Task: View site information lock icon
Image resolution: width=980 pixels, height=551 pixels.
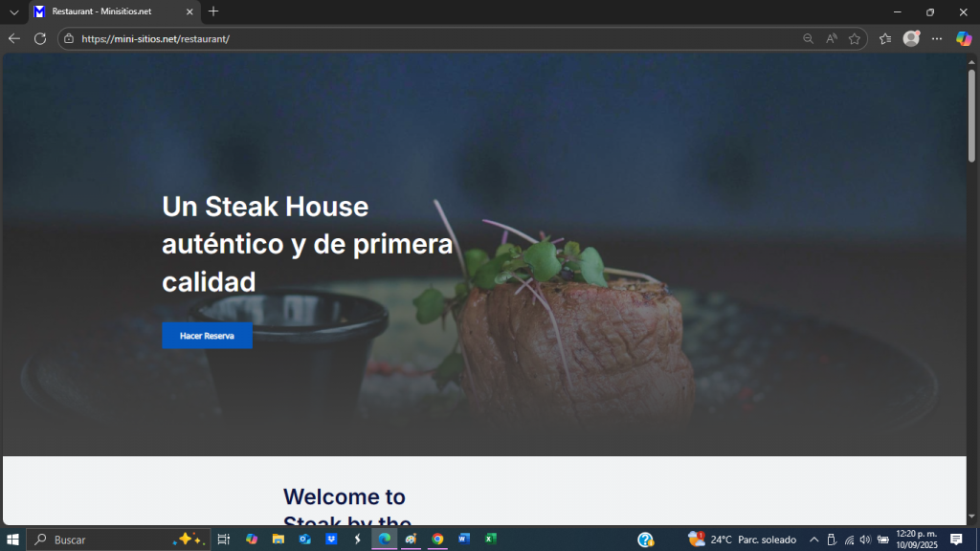Action: coord(69,38)
